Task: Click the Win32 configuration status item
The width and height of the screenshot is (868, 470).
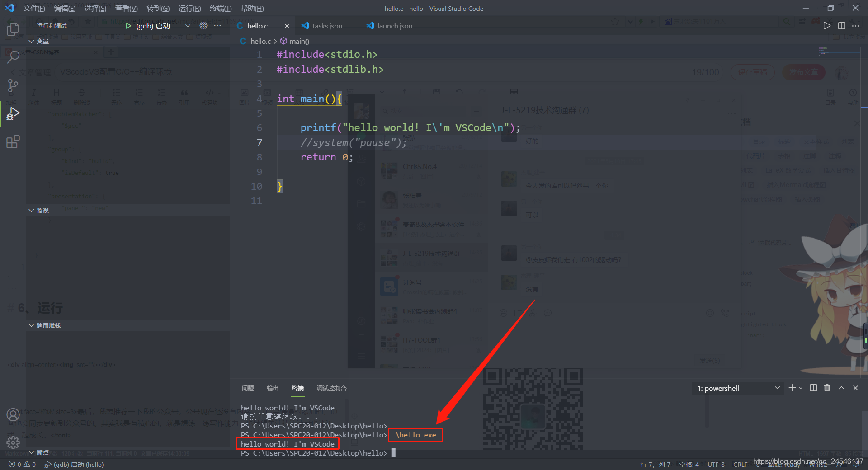Action: coord(818,465)
